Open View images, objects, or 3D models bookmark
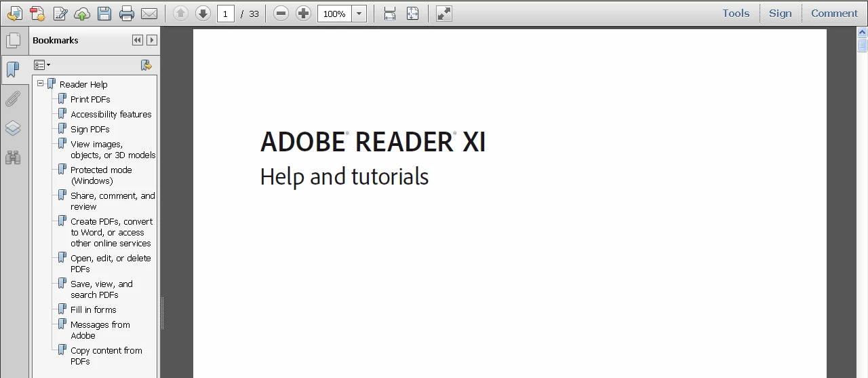The width and height of the screenshot is (868, 378). (113, 149)
